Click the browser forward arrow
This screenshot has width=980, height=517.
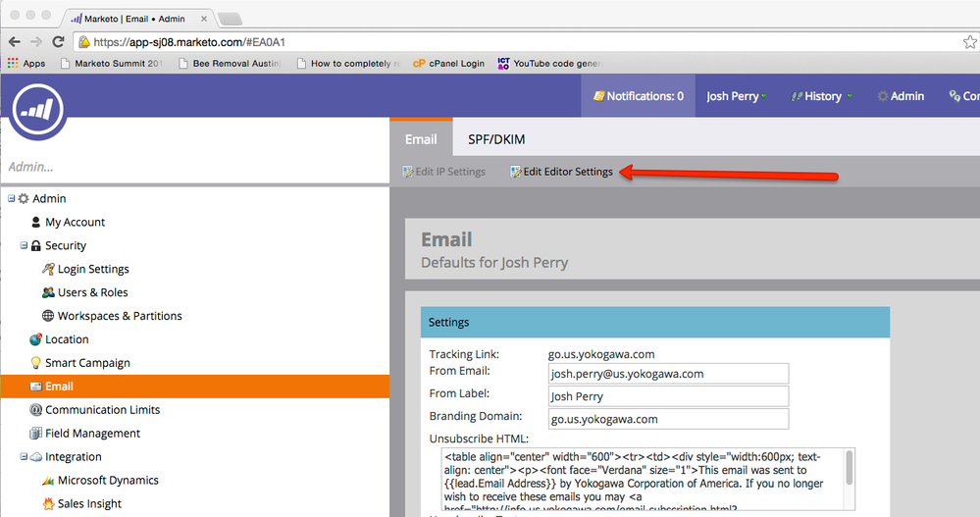tap(36, 42)
